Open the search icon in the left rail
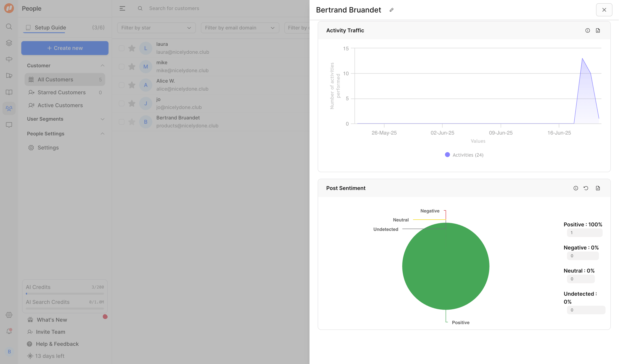619x364 pixels. (9, 27)
